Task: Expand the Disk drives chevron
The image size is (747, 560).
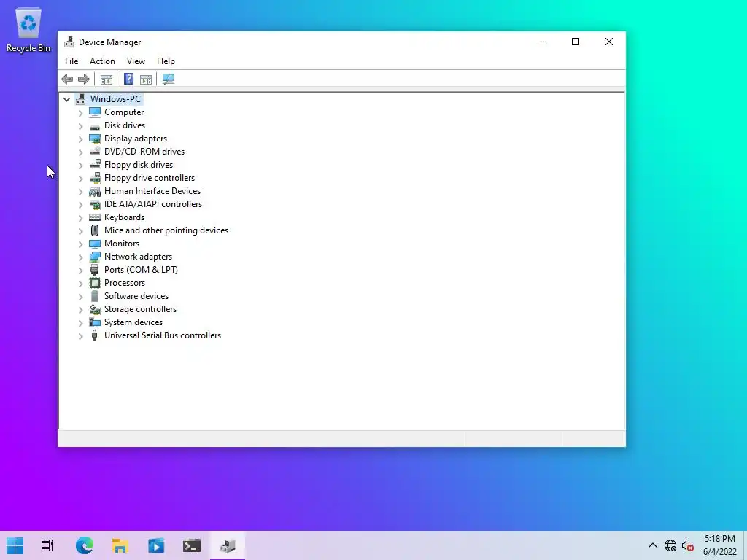Action: pos(80,125)
